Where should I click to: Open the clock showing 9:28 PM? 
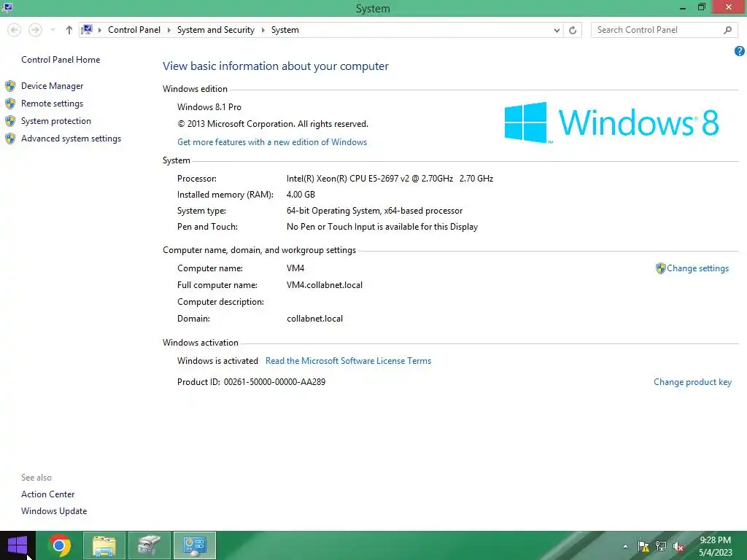coord(715,546)
